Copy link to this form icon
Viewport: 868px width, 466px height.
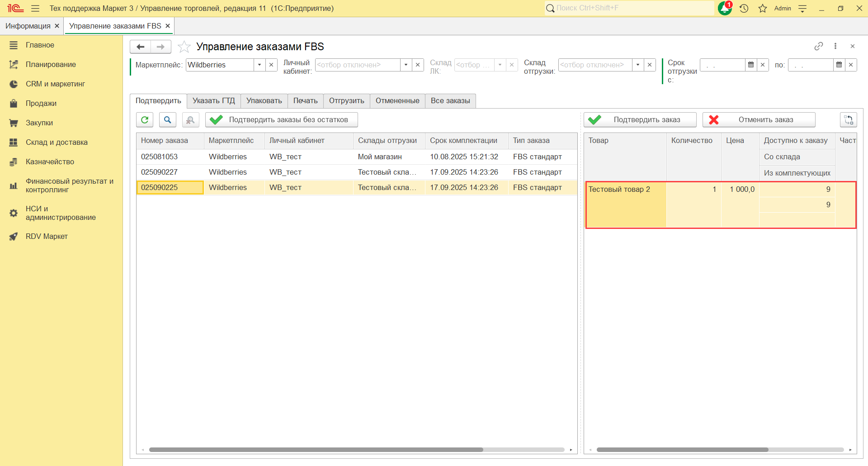click(818, 46)
